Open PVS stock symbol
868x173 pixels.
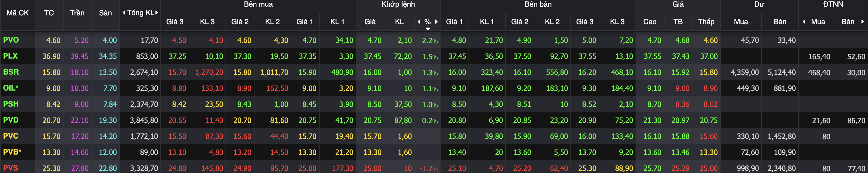[x=11, y=168]
